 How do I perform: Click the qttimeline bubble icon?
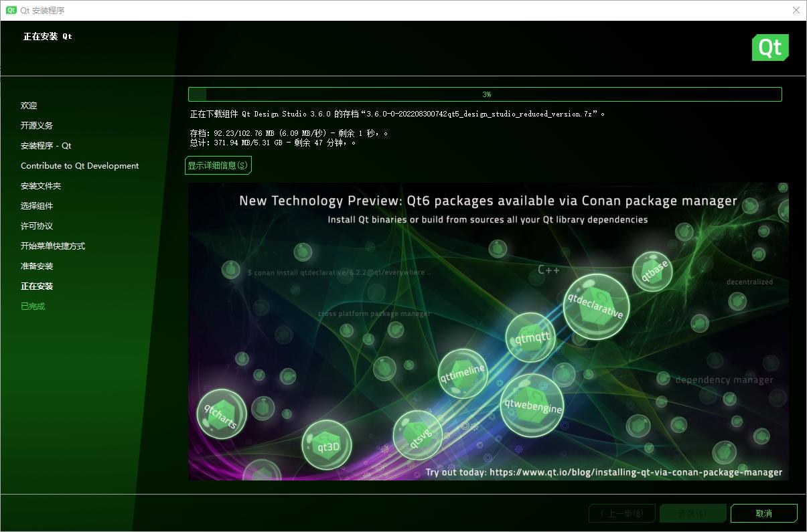(x=463, y=373)
